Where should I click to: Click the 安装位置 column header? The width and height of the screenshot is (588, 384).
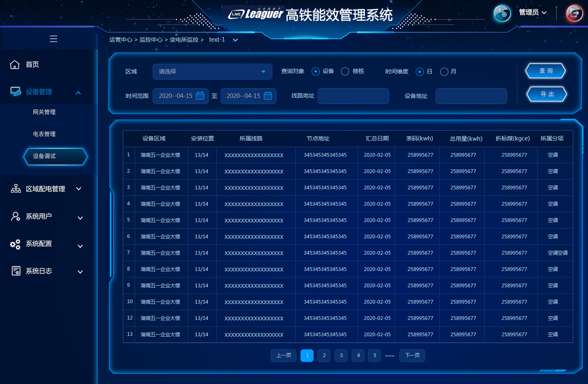203,138
